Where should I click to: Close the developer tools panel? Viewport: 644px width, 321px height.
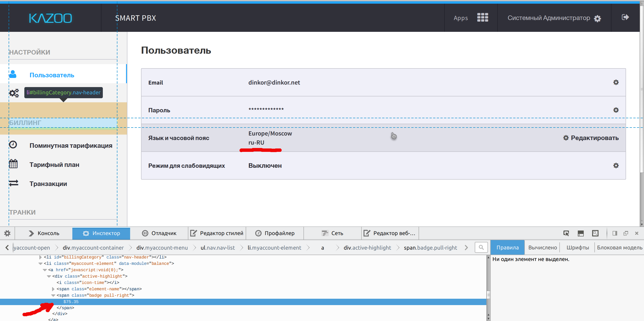tap(636, 233)
